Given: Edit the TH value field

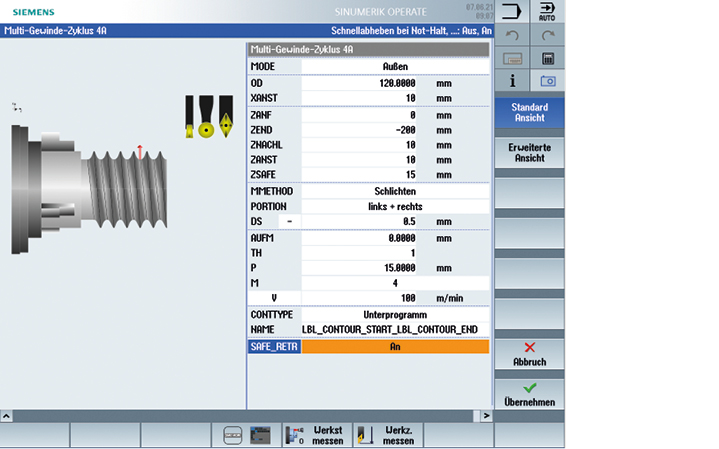Looking at the screenshot, I should click(359, 253).
